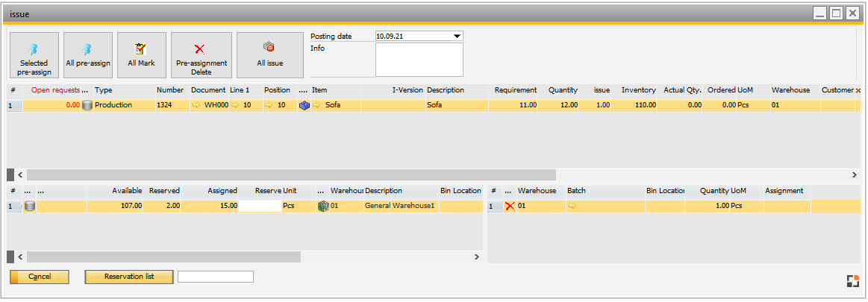Click the Reserve quantity input cell
Image resolution: width=868 pixels, height=302 pixels.
260,206
